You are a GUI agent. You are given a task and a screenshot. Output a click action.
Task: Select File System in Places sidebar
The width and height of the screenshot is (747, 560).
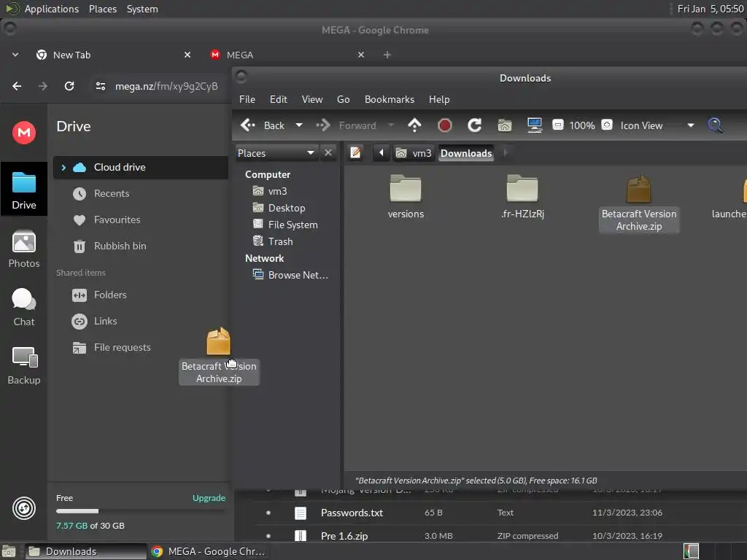click(293, 225)
